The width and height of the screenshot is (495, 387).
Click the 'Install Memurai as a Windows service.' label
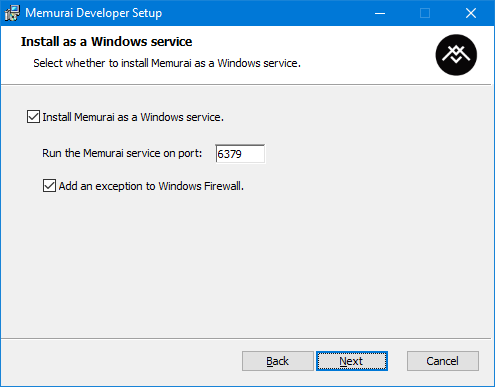(133, 117)
